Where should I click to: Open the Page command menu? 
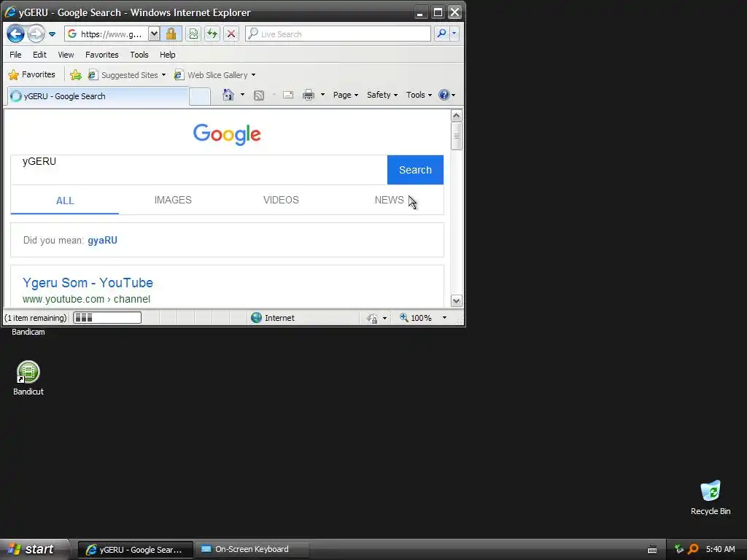click(345, 95)
